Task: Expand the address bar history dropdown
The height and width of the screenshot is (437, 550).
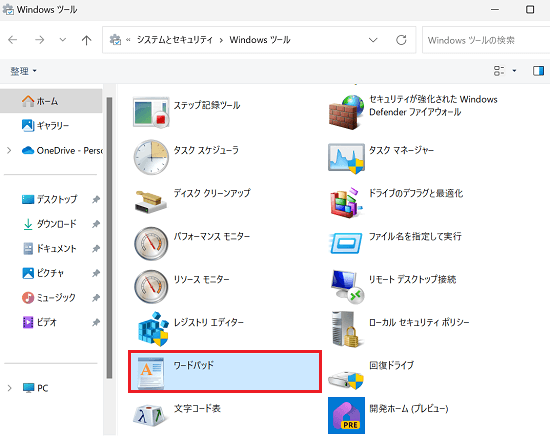Action: [x=373, y=40]
